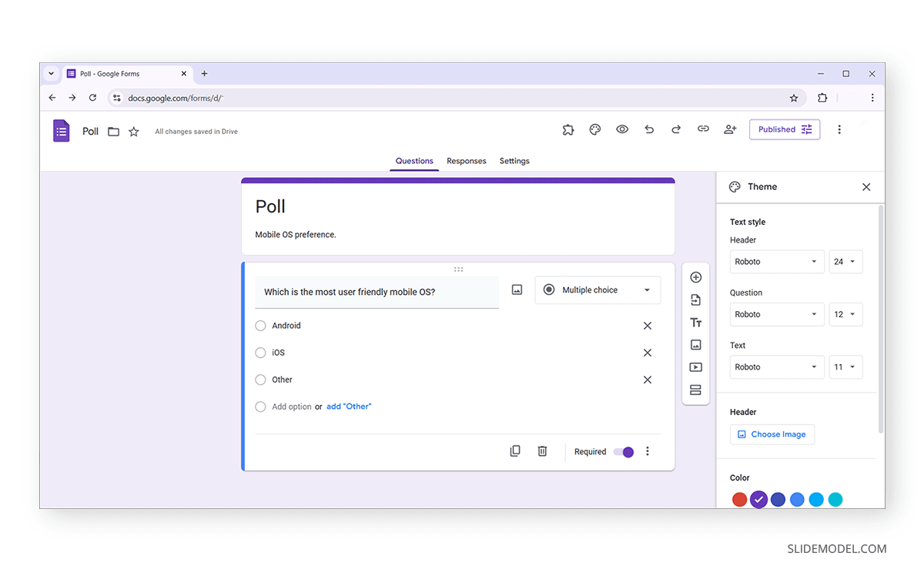This screenshot has width=924, height=572.
Task: Duplicate the question using the copy icon
Action: pyautogui.click(x=515, y=451)
